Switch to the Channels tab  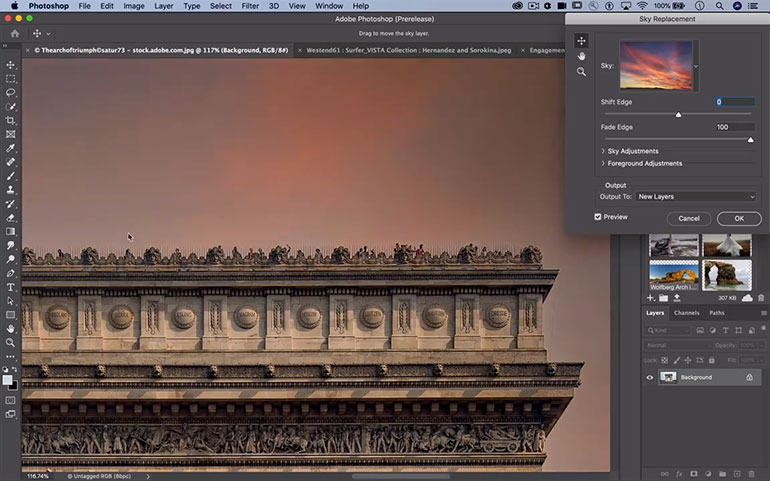(686, 313)
